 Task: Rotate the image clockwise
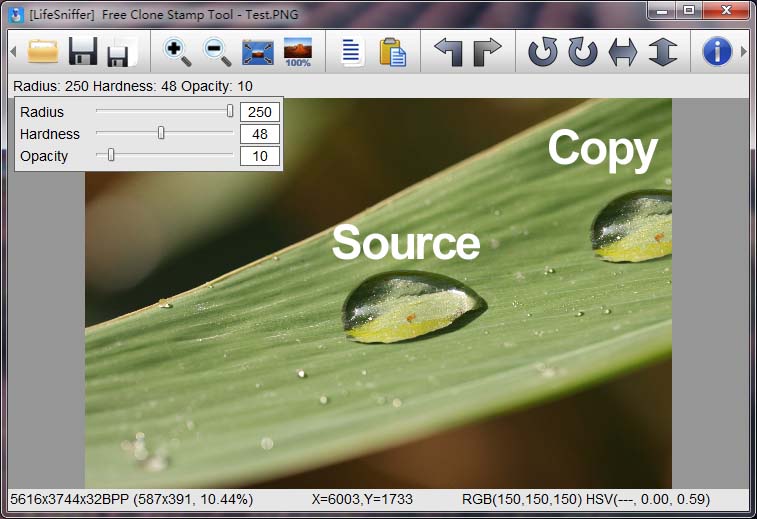(583, 52)
